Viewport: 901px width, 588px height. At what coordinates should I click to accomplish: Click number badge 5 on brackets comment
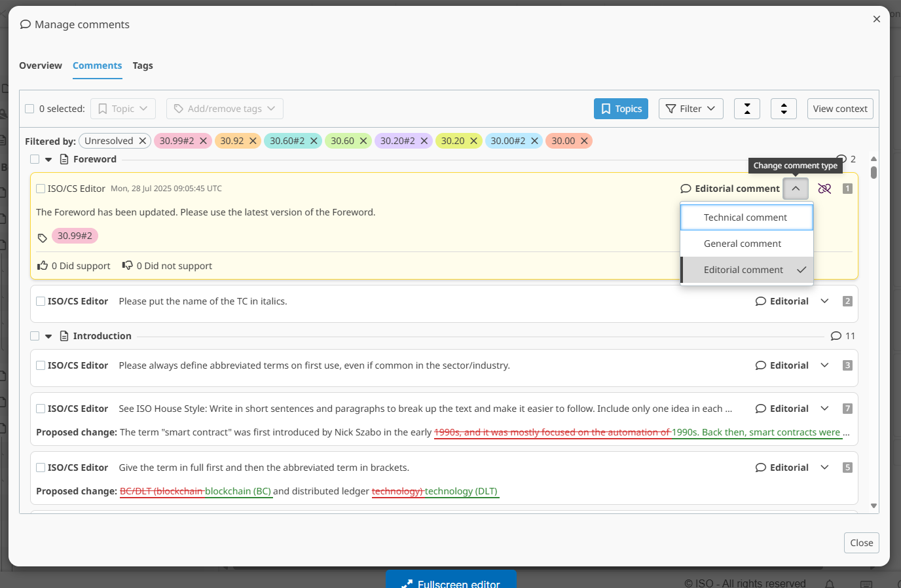[847, 468]
